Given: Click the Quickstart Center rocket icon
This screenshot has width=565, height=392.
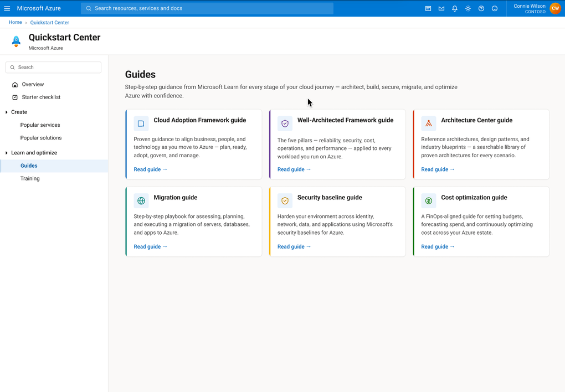Looking at the screenshot, I should [x=16, y=42].
